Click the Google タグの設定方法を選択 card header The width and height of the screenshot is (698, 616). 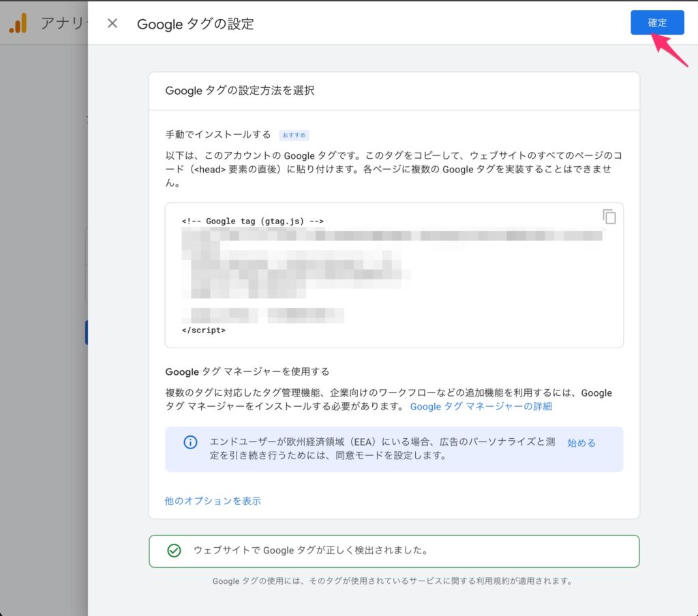(x=240, y=91)
